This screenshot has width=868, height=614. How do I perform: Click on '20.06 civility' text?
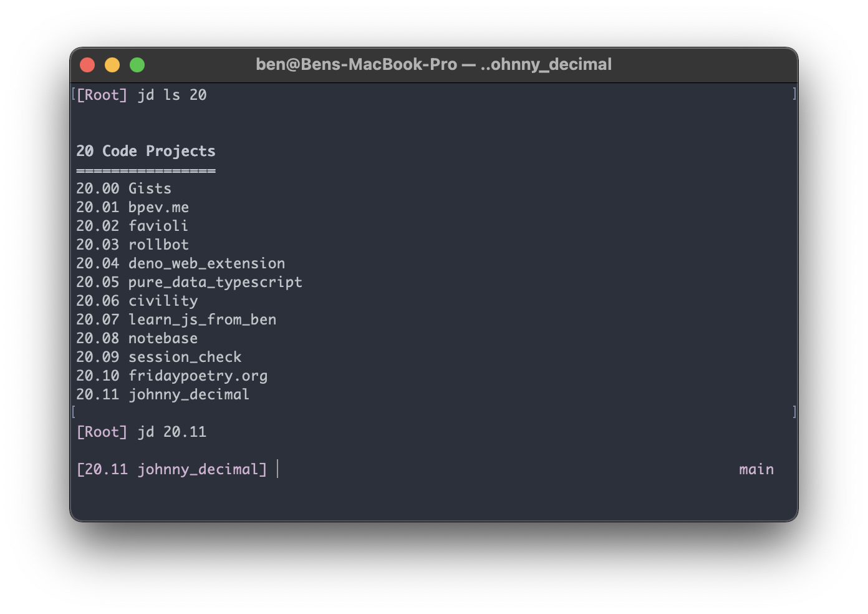click(x=137, y=301)
